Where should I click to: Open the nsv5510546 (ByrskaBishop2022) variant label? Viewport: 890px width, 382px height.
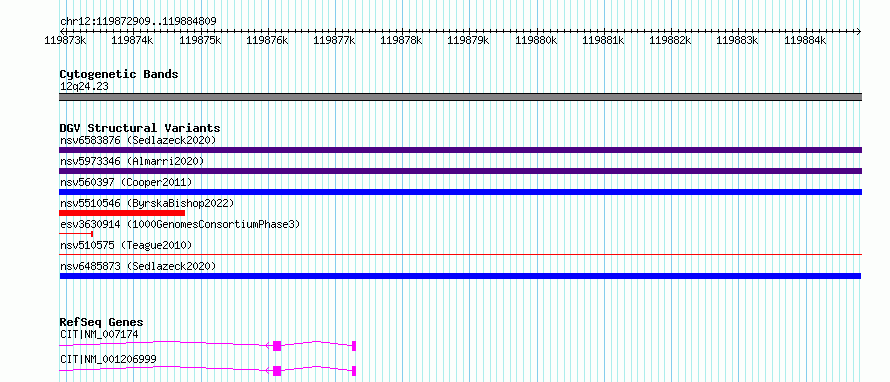(x=147, y=203)
